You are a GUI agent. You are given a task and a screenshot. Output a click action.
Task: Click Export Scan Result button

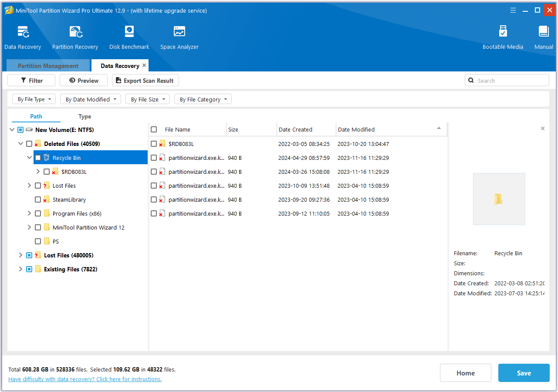(145, 80)
